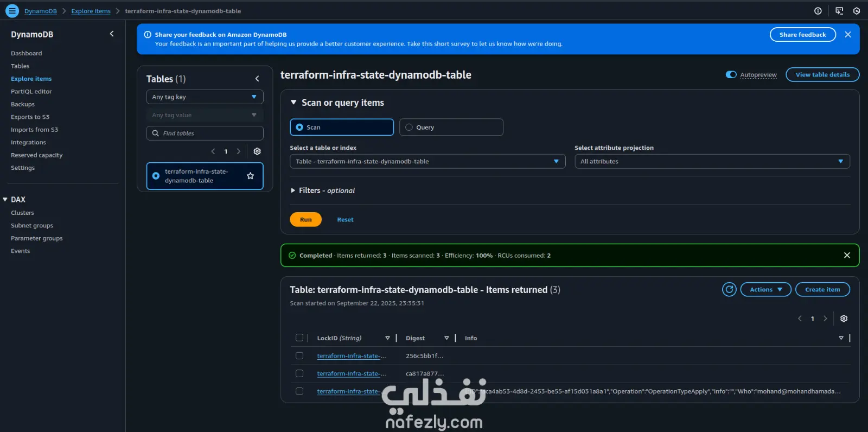The width and height of the screenshot is (868, 432).
Task: Open Integrations in side navigation
Action: point(28,142)
